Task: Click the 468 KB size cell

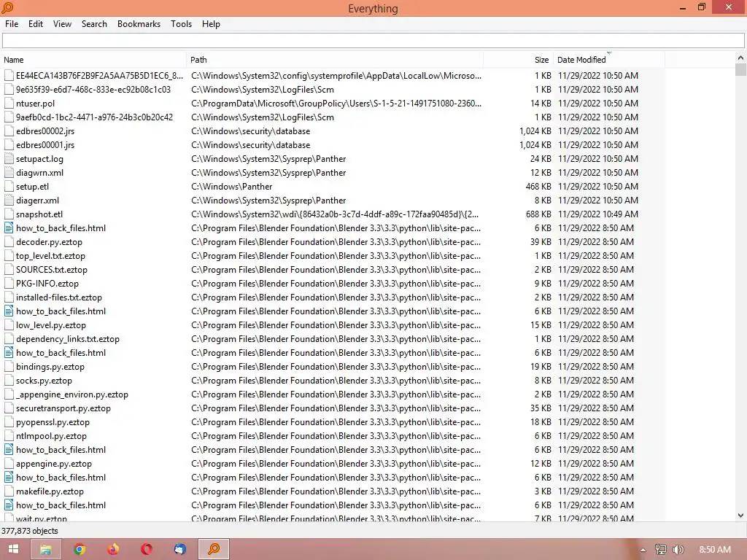Action: tap(538, 186)
